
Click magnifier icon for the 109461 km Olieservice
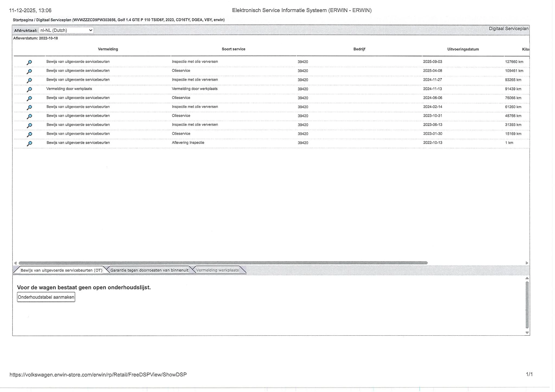[29, 71]
